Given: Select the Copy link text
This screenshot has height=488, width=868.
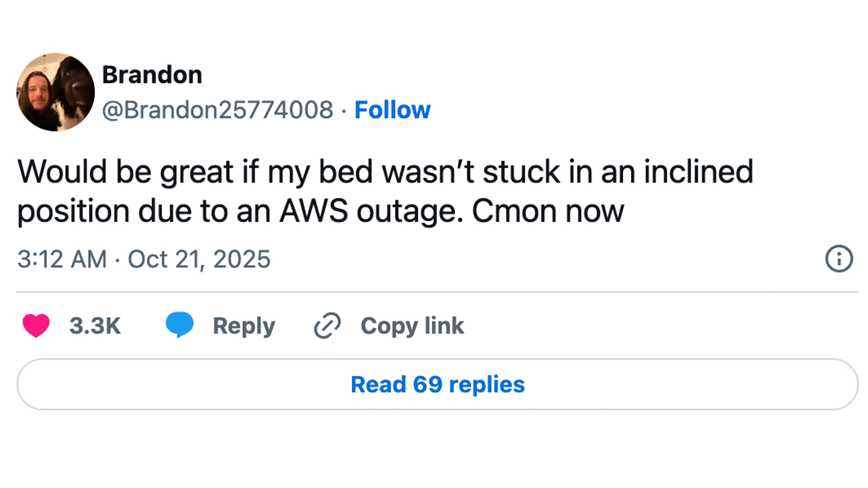Looking at the screenshot, I should point(412,326).
